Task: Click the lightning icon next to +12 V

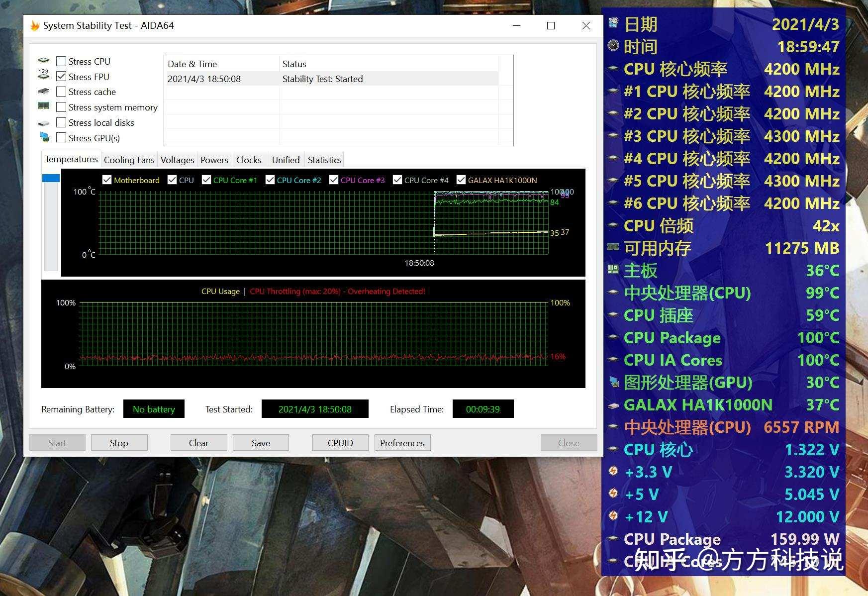Action: (x=613, y=516)
